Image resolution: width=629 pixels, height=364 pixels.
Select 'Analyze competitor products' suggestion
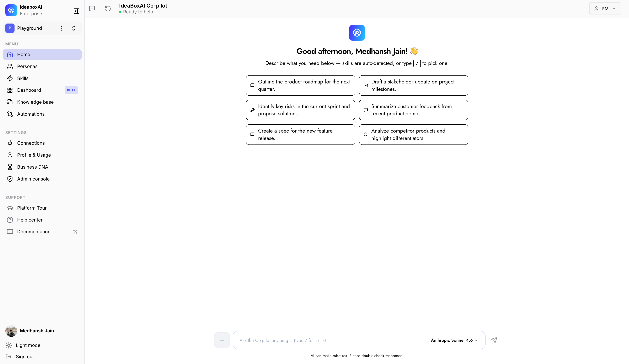click(x=413, y=134)
